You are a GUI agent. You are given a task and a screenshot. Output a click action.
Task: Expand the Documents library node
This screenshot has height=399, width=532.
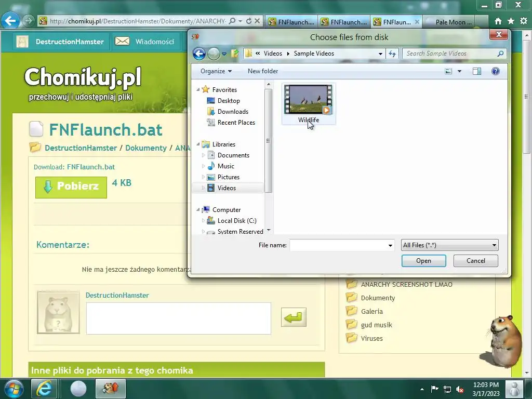tap(203, 155)
